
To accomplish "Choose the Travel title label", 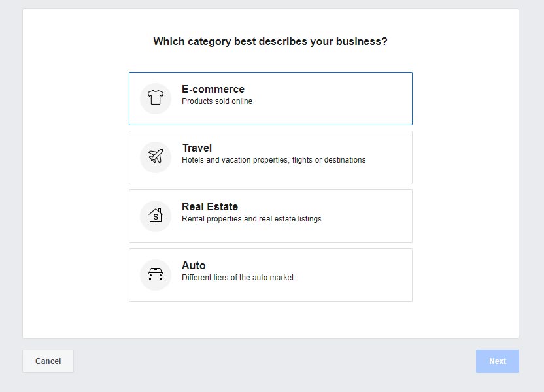I will pyautogui.click(x=197, y=148).
